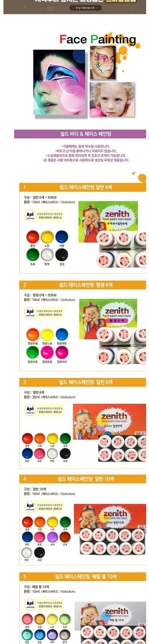Pick the black 검정 swatch in set 1
The image size is (149, 644).
tap(62, 255)
